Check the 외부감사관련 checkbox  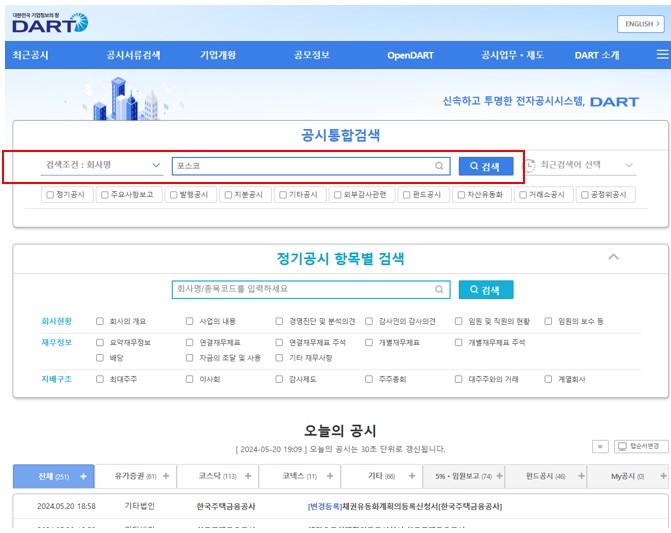tap(338, 195)
